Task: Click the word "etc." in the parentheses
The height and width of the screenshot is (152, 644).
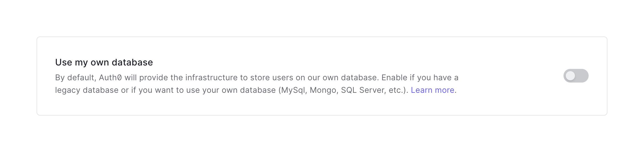Action: coord(396,90)
